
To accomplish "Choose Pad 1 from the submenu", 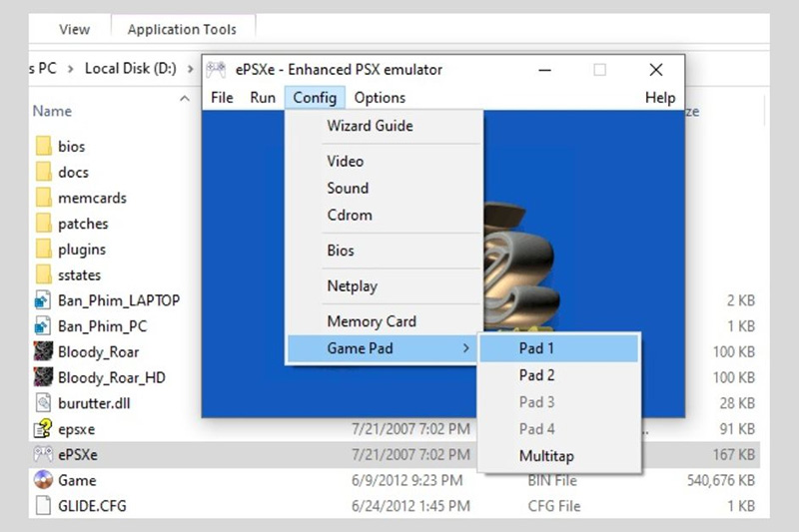I will [x=536, y=348].
